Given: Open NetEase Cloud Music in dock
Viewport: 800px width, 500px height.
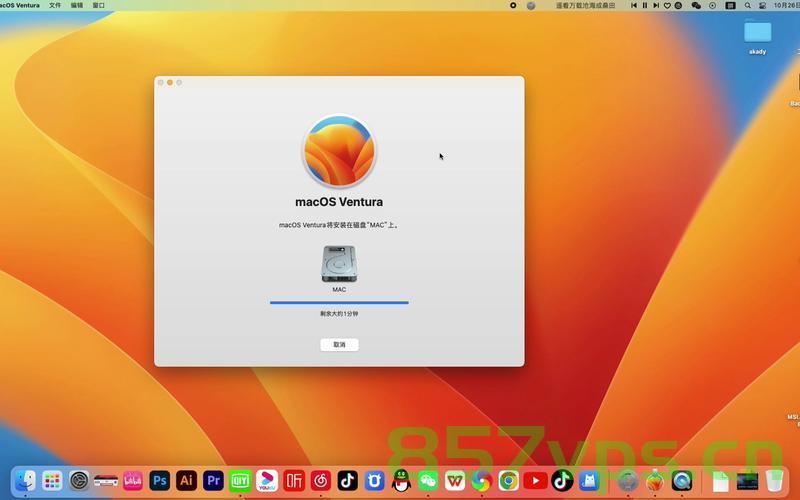Looking at the screenshot, I should [x=321, y=481].
